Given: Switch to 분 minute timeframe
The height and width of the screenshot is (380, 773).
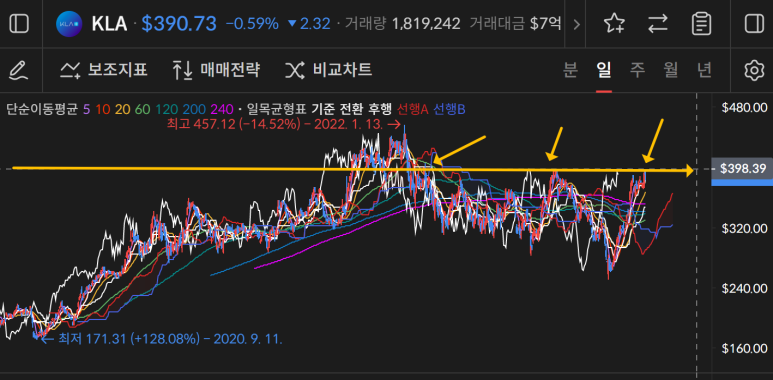Looking at the screenshot, I should (x=570, y=70).
